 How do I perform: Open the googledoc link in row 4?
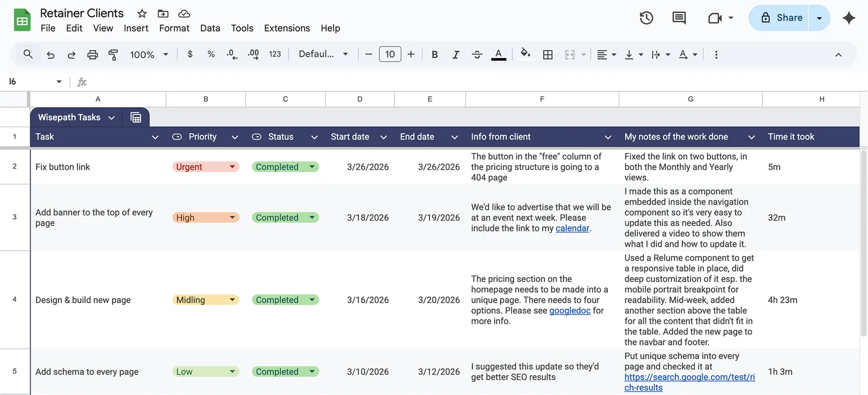coord(570,310)
